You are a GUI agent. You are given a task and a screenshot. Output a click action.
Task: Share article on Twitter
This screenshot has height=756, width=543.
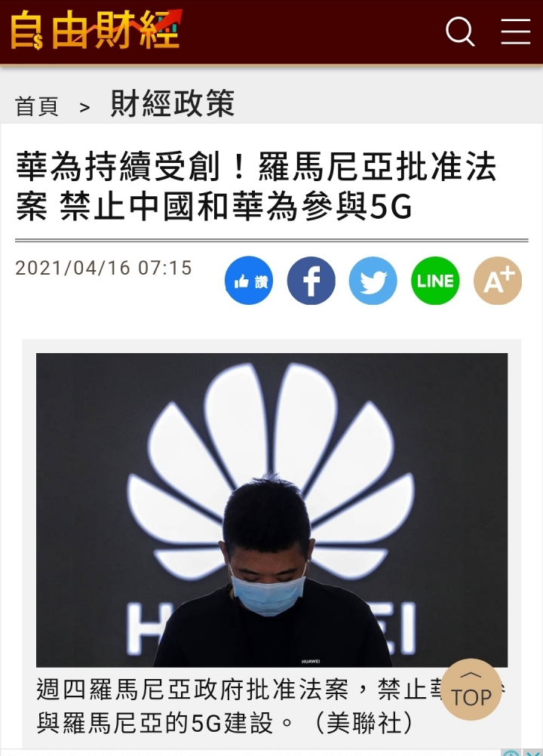pos(373,281)
